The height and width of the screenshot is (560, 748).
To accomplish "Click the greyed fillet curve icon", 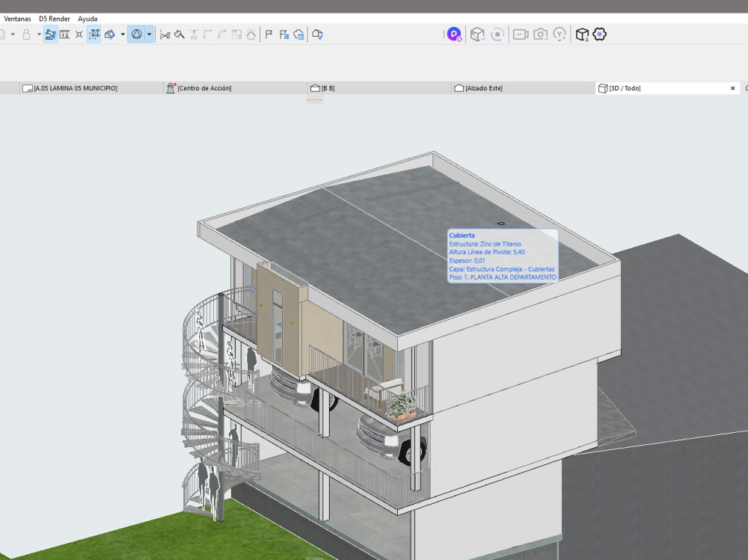I will click(222, 34).
